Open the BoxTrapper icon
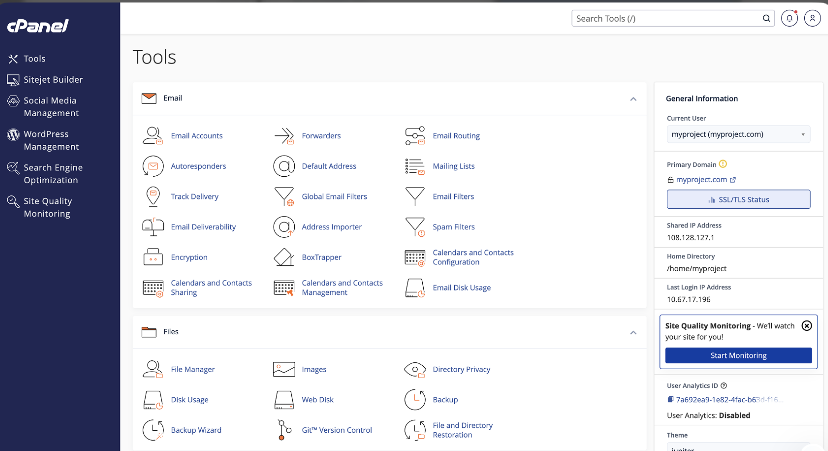Screen dimensions: 828x451 pos(283,257)
